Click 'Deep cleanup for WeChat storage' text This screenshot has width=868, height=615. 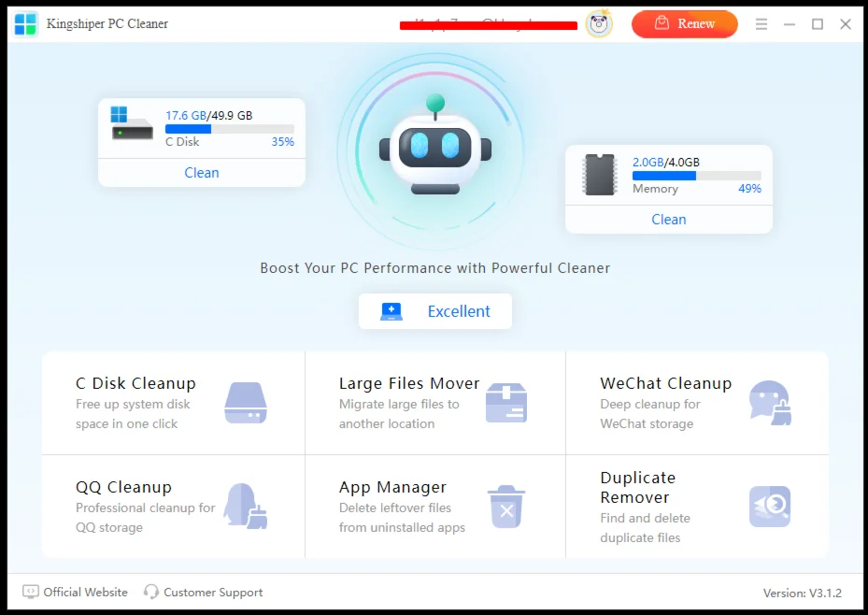(x=650, y=414)
